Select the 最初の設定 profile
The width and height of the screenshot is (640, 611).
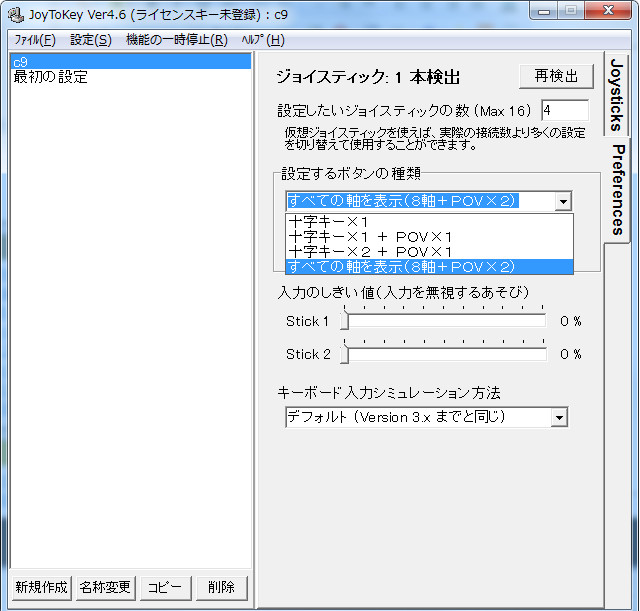coord(131,77)
